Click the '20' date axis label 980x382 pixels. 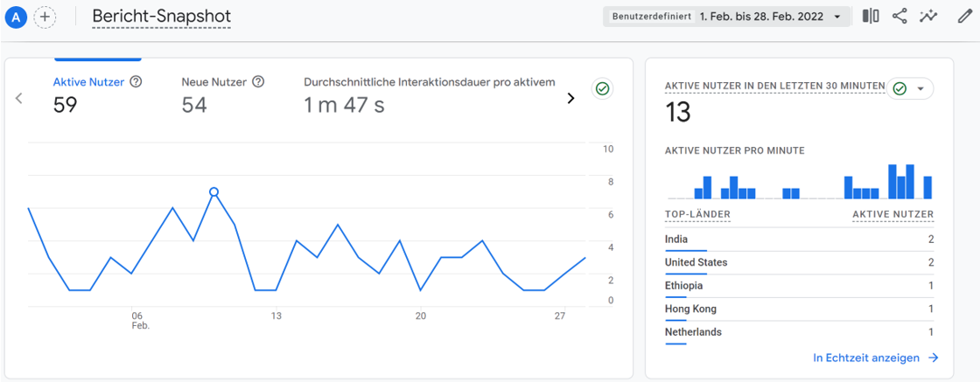pyautogui.click(x=420, y=316)
